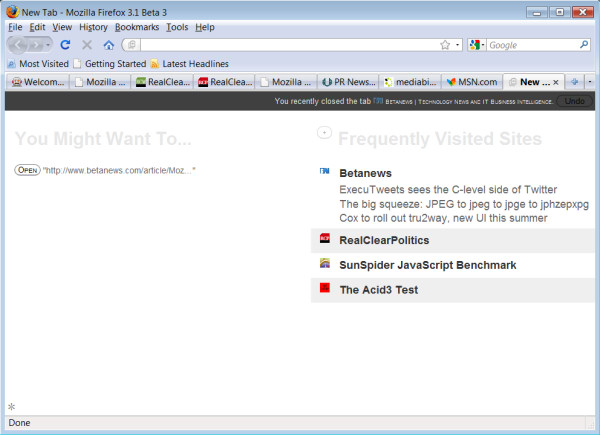600x435 pixels.
Task: Click the Back navigation arrow
Action: pyautogui.click(x=18, y=45)
